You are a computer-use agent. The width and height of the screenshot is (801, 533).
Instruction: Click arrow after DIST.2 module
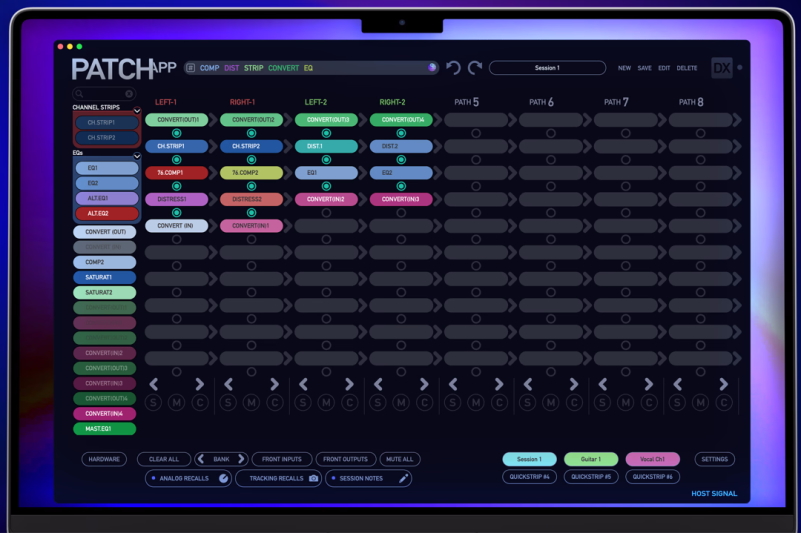pyautogui.click(x=437, y=146)
